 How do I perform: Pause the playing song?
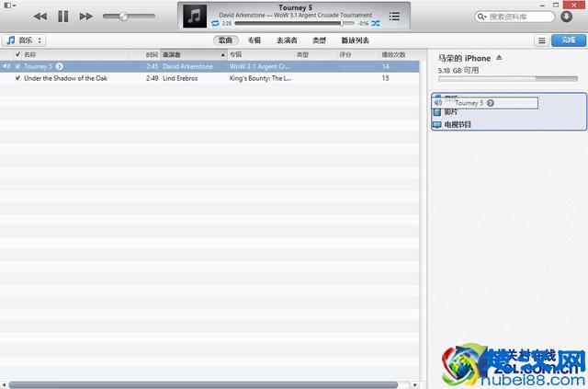tap(63, 17)
